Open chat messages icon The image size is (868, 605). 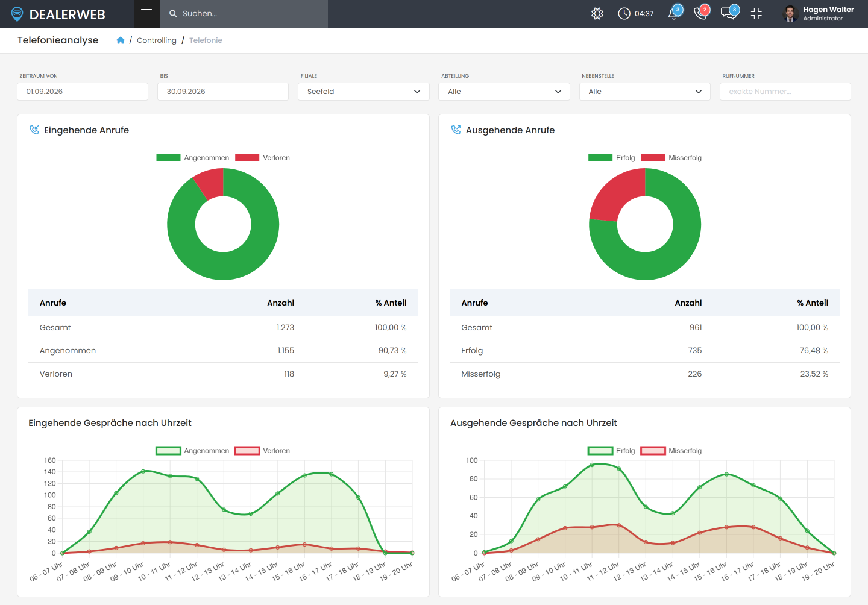(728, 13)
